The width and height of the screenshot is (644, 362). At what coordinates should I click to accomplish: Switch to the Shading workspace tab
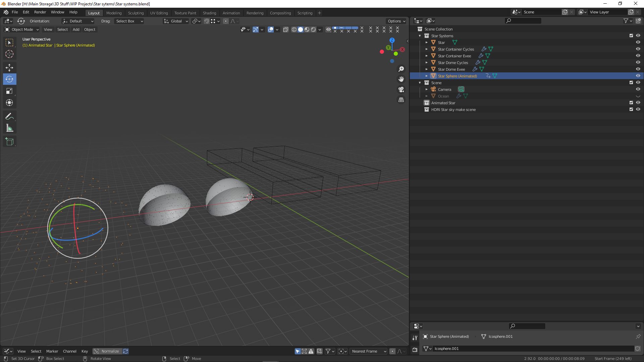tap(209, 13)
